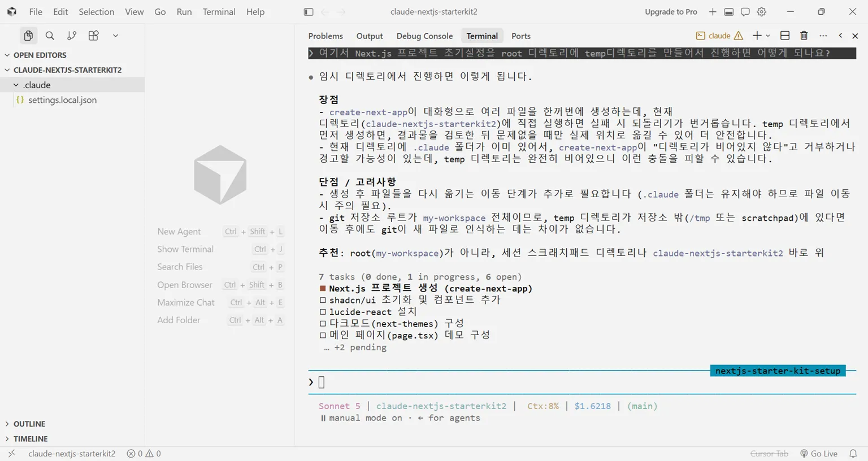Viewport: 868px width, 461px height.
Task: Click the terminal prompt input cursor
Action: click(322, 382)
